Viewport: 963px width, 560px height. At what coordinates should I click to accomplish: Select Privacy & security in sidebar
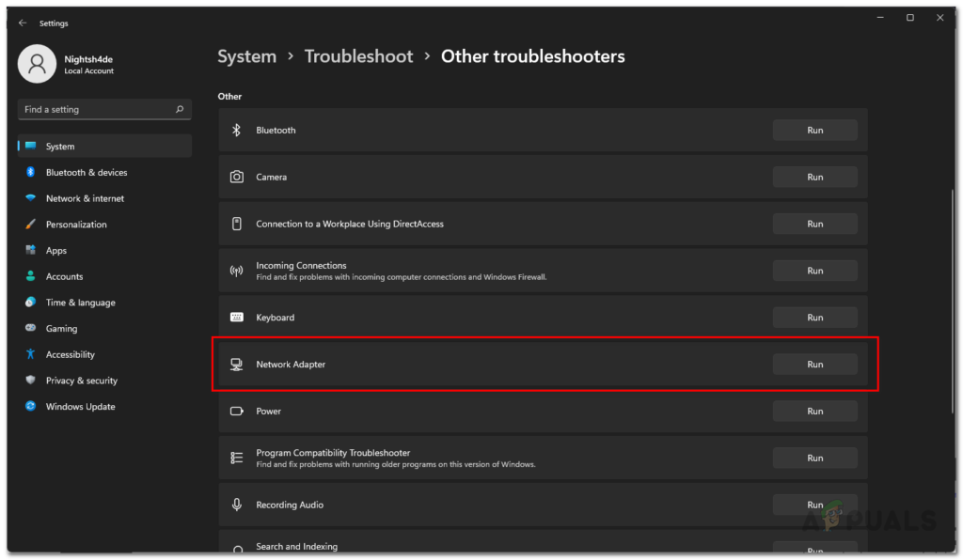click(81, 381)
